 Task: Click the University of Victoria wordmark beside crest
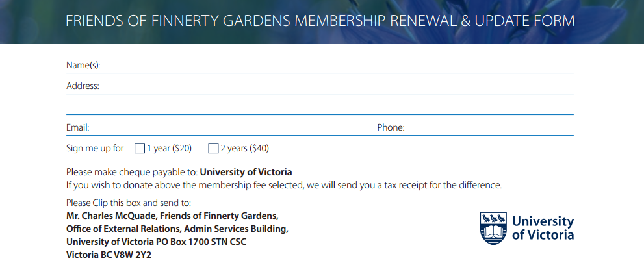[543, 228]
